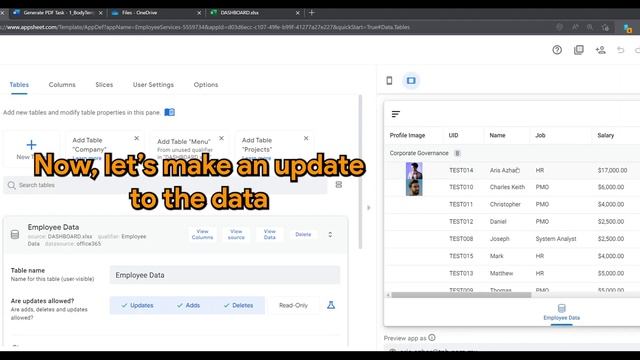Image resolution: width=640 pixels, height=360 pixels.
Task: Click the Add Table "Menu" suggestion card
Action: point(189,149)
